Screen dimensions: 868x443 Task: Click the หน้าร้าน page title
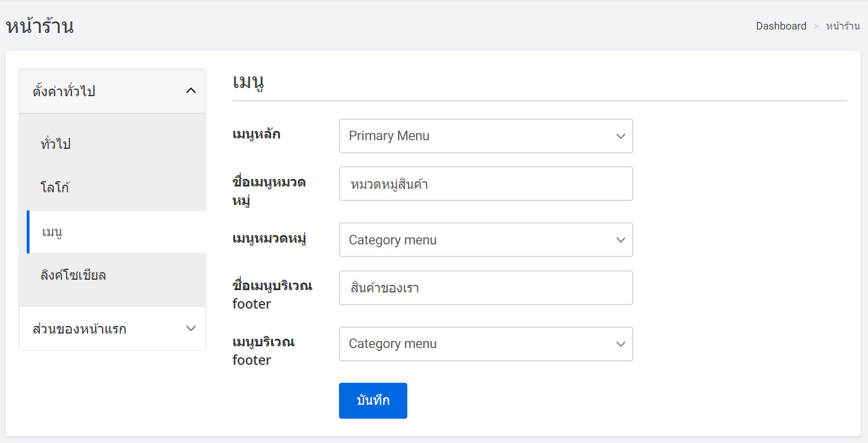(x=39, y=27)
